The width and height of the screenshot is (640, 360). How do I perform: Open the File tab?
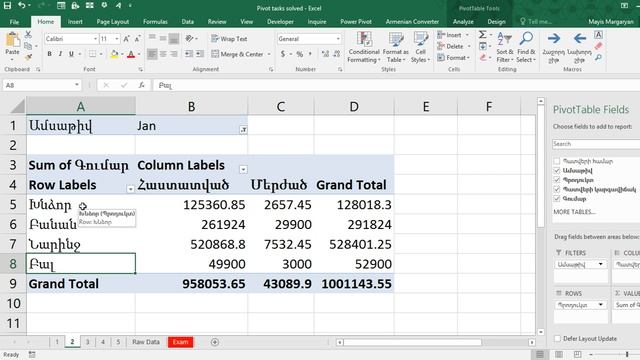14,22
